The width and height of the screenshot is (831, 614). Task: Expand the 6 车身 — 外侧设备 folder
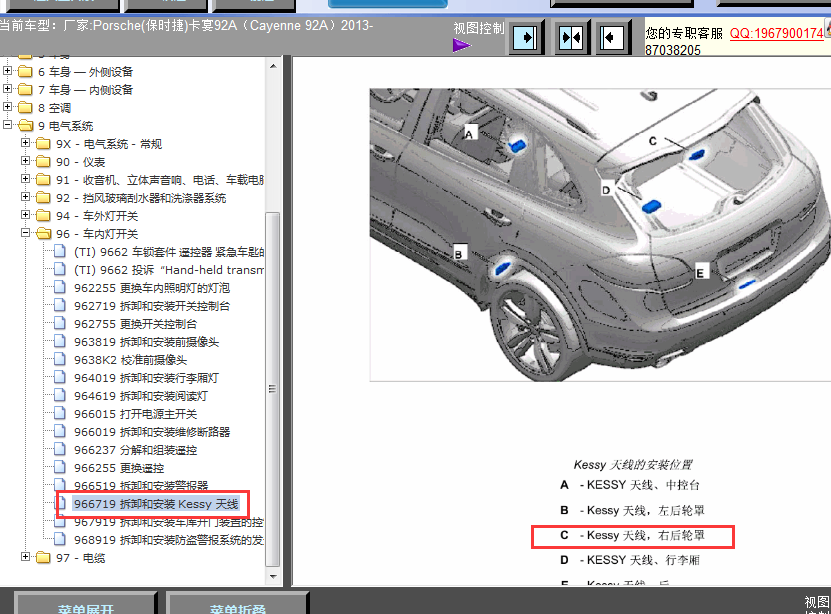7,70
